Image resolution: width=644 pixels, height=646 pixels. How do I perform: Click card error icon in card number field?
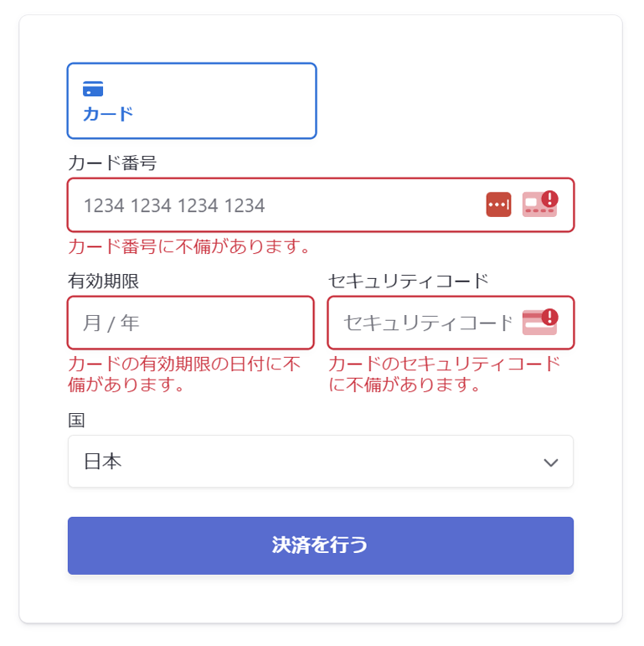coord(536,205)
